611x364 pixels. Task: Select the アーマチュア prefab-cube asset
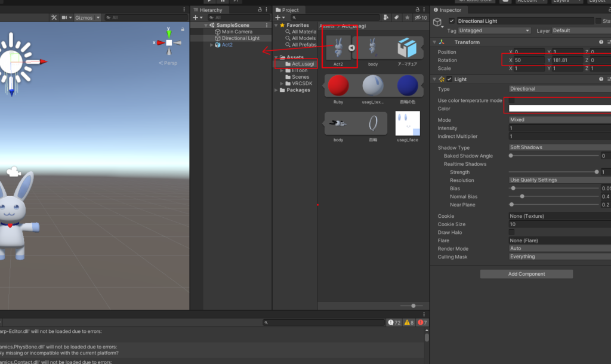(407, 48)
